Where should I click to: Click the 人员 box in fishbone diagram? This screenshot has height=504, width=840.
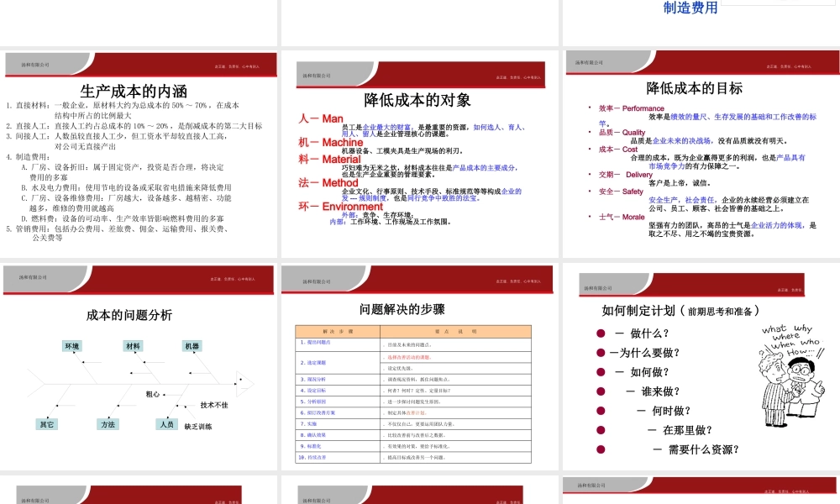[x=166, y=424]
